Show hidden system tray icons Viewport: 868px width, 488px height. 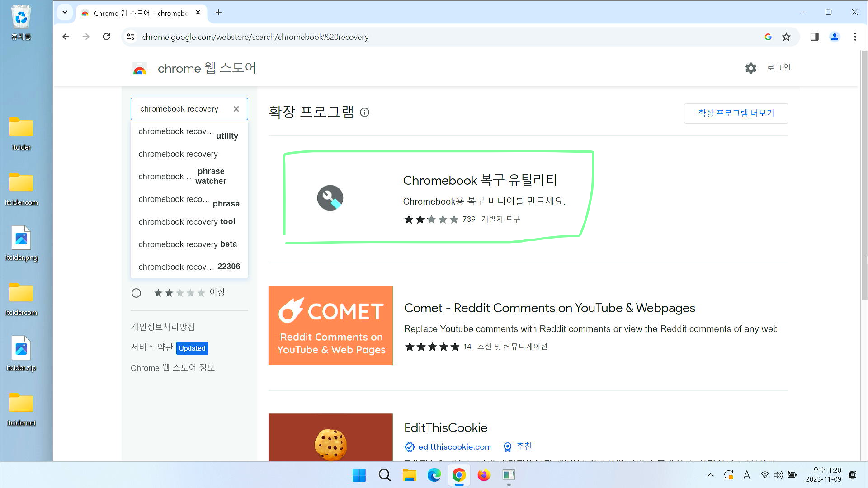710,475
